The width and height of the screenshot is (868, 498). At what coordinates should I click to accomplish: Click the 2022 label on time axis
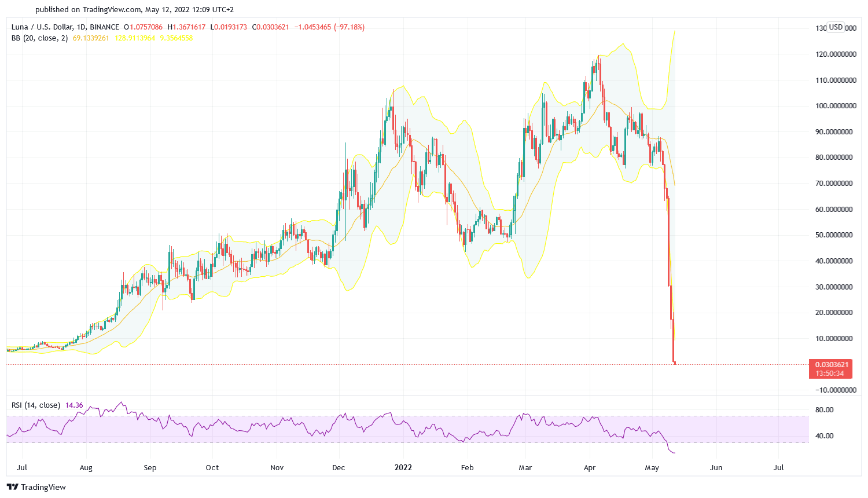click(403, 468)
